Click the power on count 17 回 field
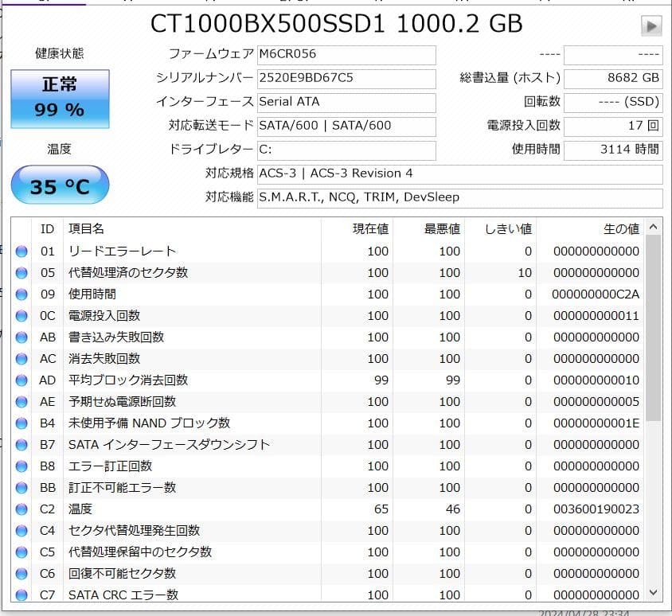This screenshot has width=672, height=616. point(613,127)
